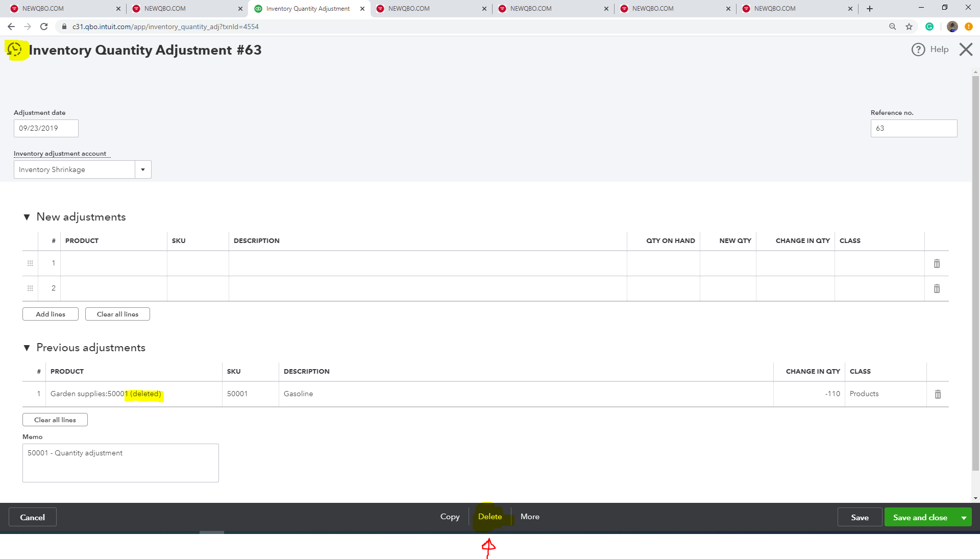Click the QuickBooks help icon

pos(918,48)
